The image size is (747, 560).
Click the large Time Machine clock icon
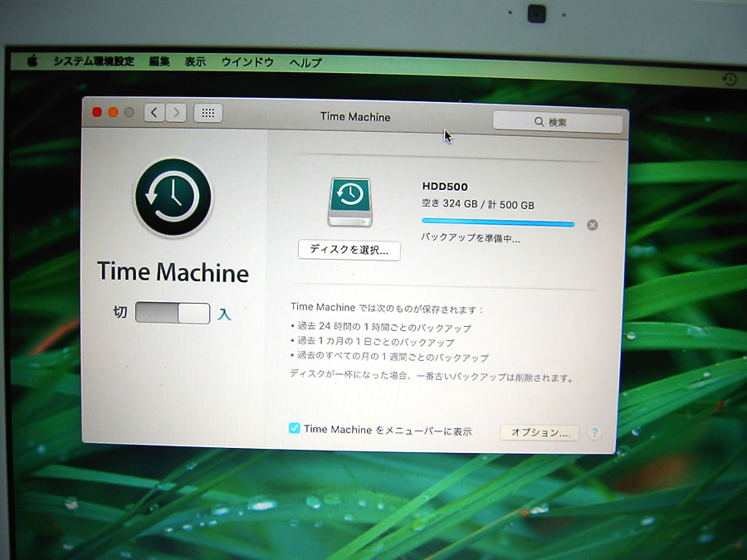tap(173, 197)
